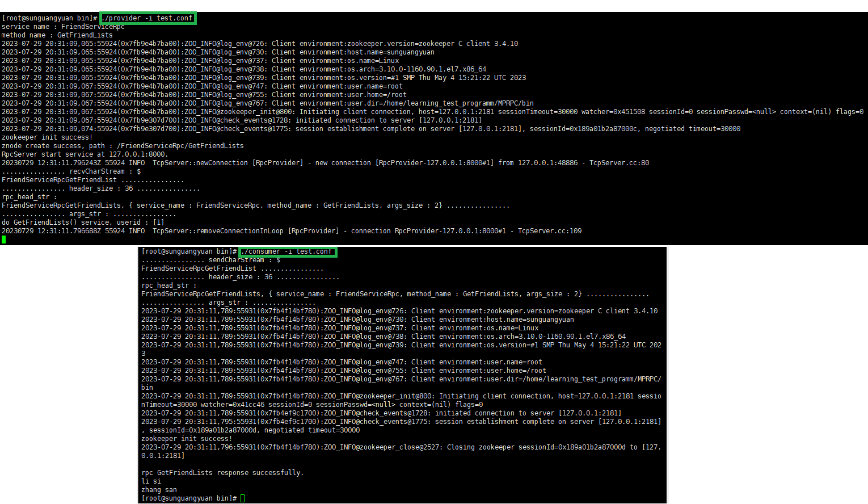This screenshot has height=504, width=868.
Task: Click 'zookeeper init success!' in consumer terminal
Action: [x=187, y=439]
